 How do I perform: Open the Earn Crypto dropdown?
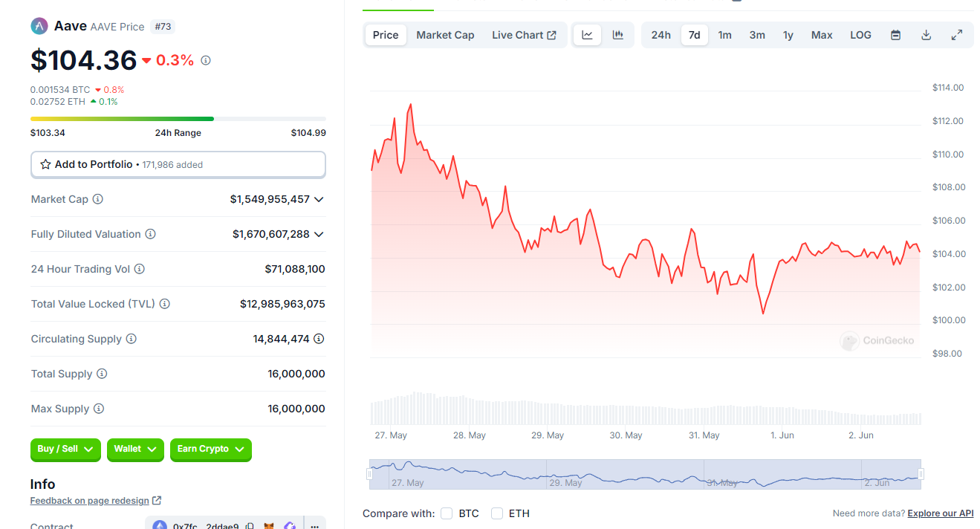[211, 450]
